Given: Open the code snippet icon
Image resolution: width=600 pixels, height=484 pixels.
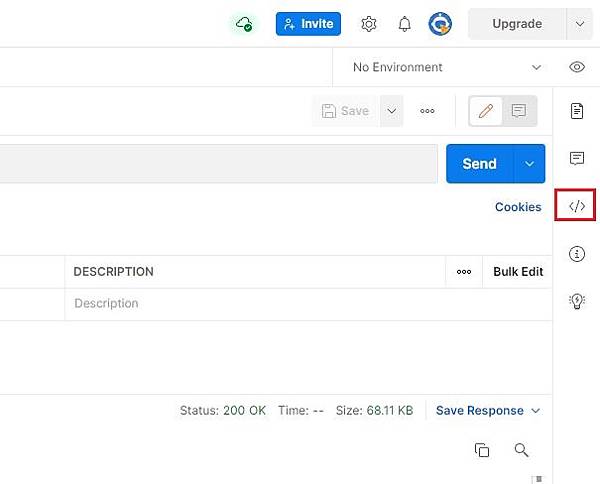Looking at the screenshot, I should pos(577,206).
